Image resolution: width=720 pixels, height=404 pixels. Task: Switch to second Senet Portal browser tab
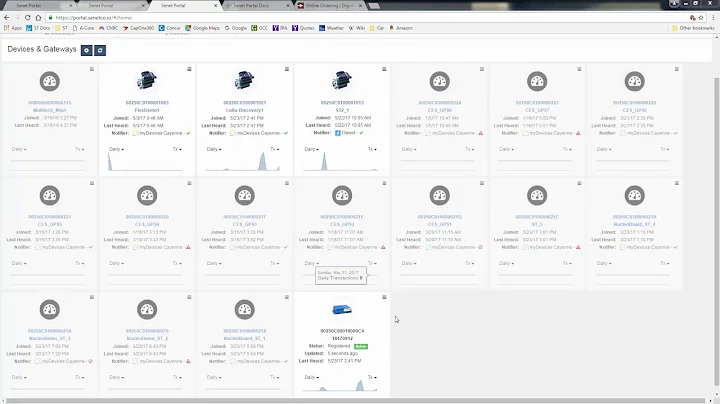(111, 6)
